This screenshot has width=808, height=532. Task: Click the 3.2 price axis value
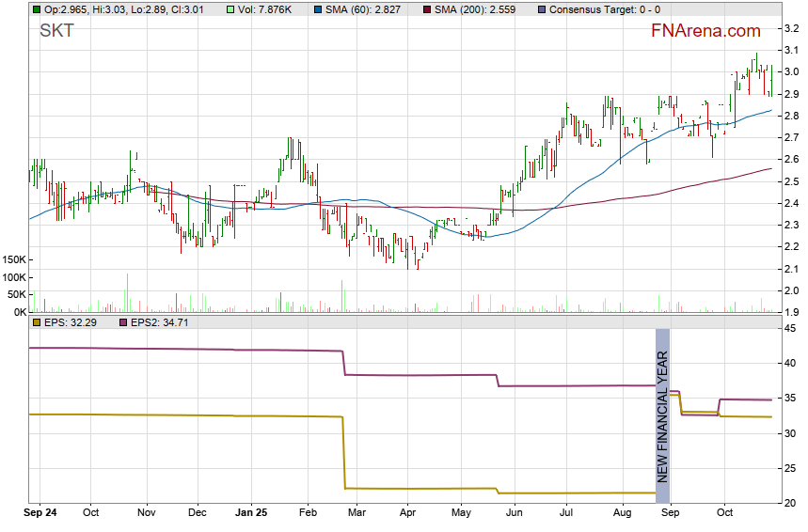791,29
